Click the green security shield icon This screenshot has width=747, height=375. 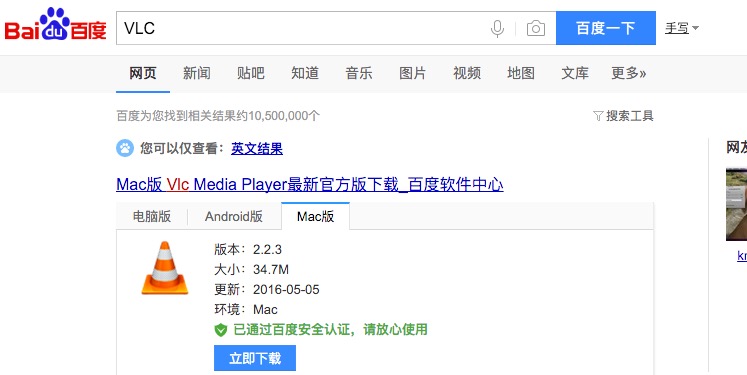221,330
